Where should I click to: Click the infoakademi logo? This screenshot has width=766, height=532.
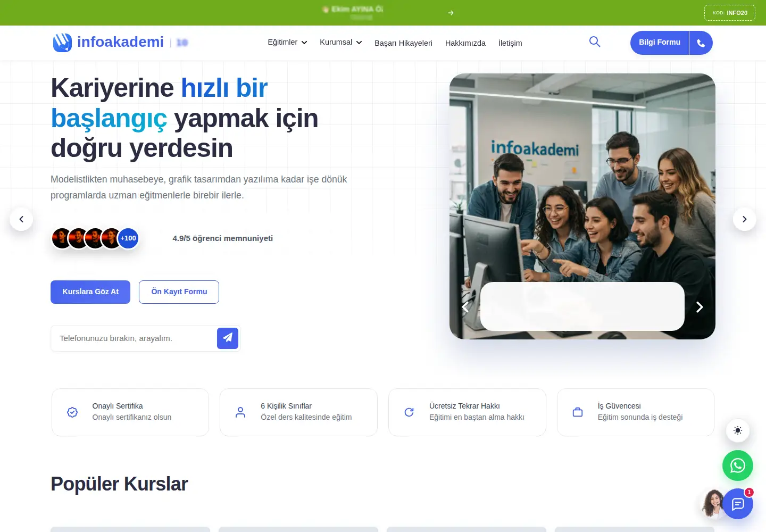62,43
